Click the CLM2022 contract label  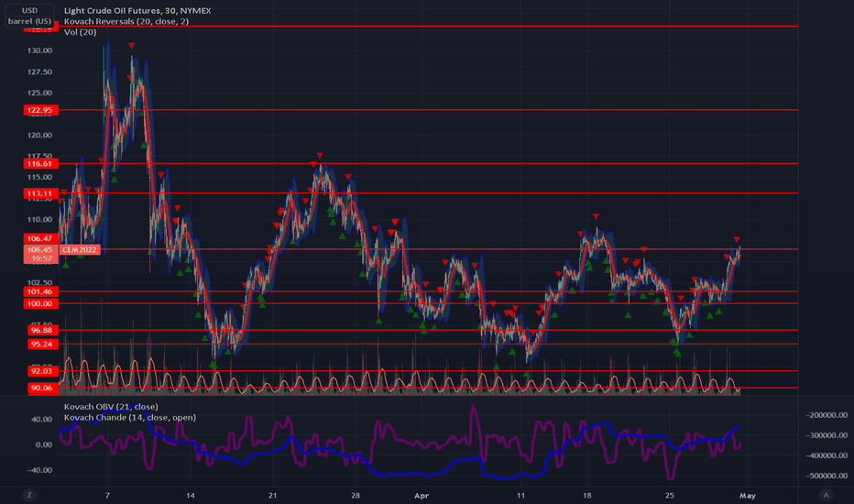80,249
